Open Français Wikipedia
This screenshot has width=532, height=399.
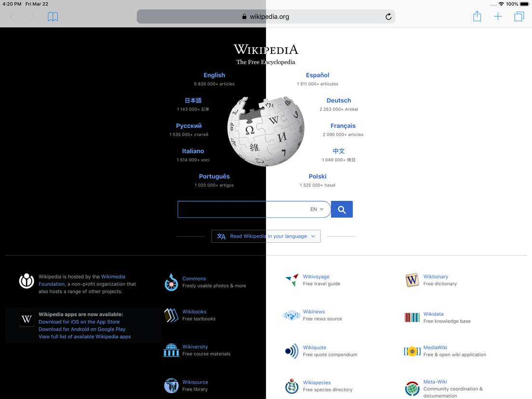pos(343,126)
